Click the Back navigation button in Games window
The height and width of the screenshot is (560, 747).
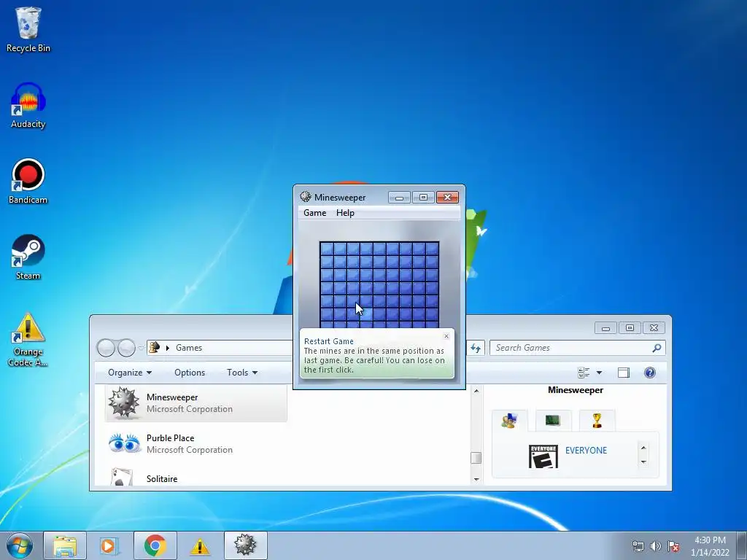[x=107, y=348]
